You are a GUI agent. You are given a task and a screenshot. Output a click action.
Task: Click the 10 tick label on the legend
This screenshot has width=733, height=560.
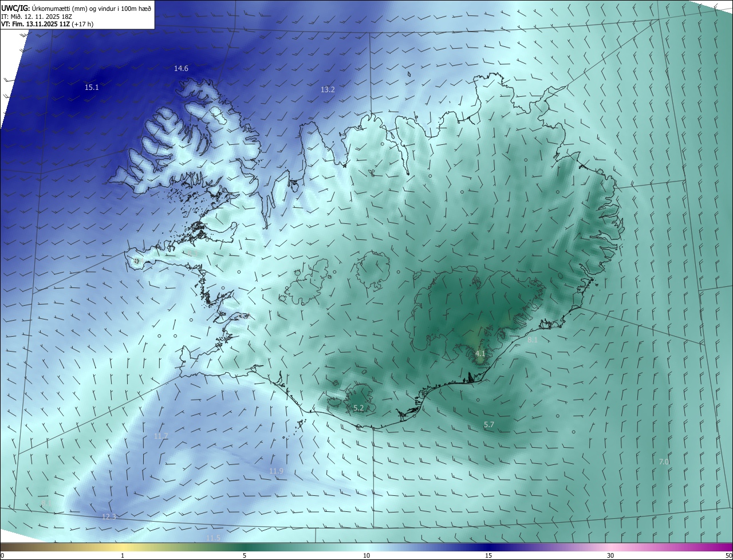pyautogui.click(x=366, y=555)
